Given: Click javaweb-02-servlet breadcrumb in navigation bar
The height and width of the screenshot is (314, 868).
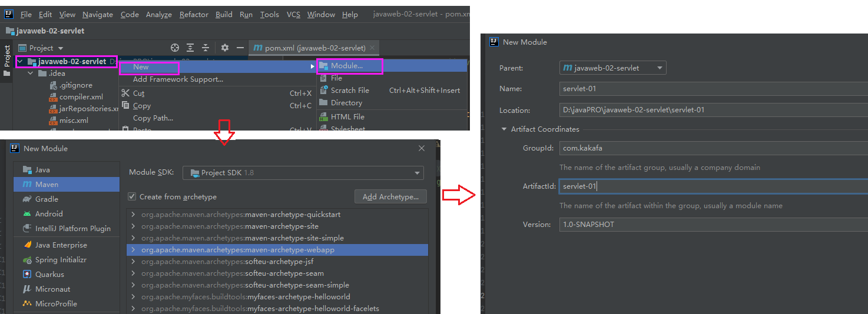Looking at the screenshot, I should coord(45,31).
